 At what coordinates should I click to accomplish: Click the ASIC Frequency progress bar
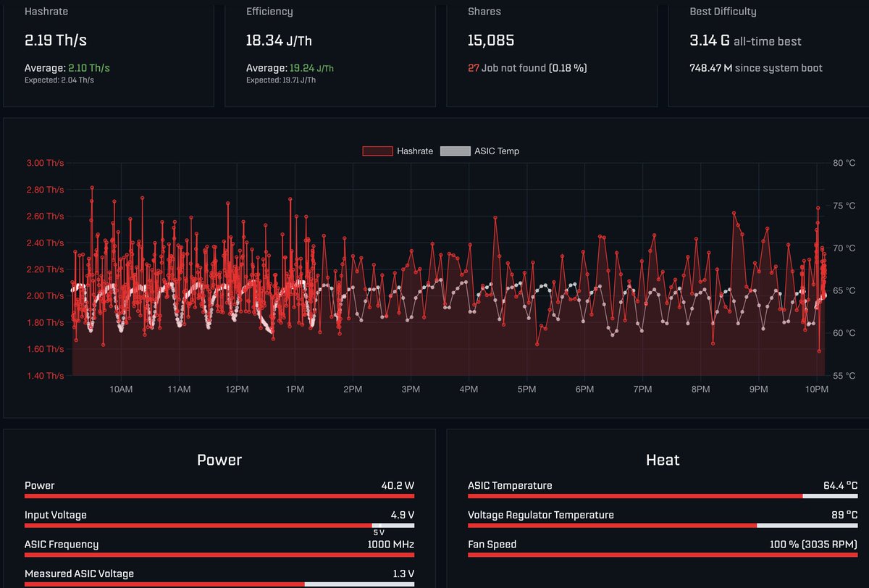[x=219, y=555]
